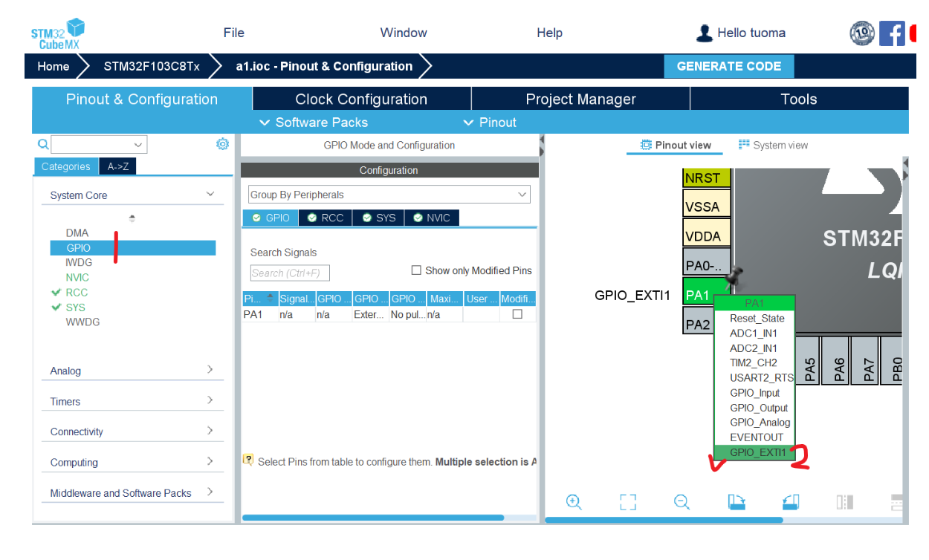Open the SYS configuration tab

(x=378, y=218)
